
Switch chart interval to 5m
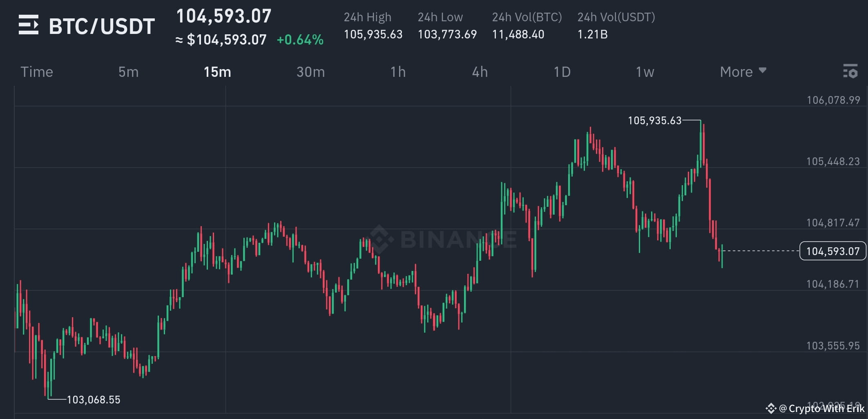pyautogui.click(x=128, y=72)
